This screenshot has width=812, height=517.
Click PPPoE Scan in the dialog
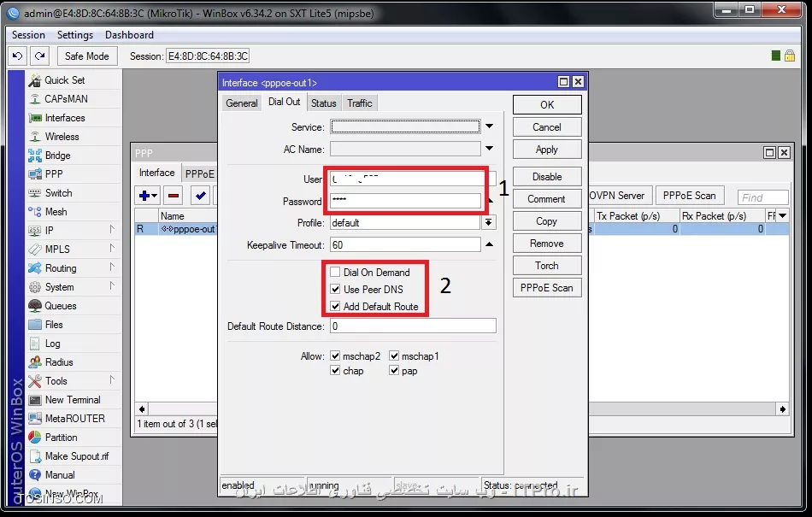pos(547,288)
